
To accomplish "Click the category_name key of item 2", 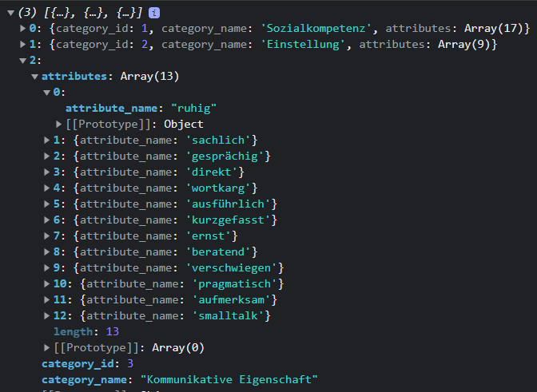I will [84, 380].
